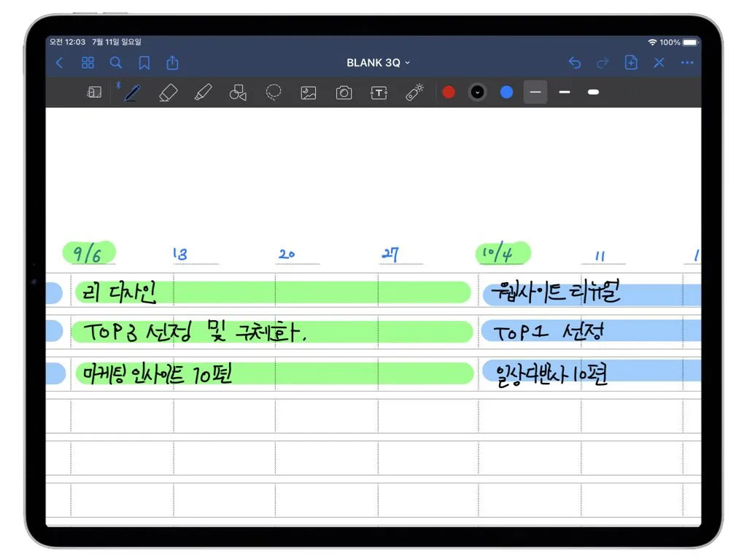Tap the highlighted 10/4 date header
The height and width of the screenshot is (560, 747).
(503, 253)
